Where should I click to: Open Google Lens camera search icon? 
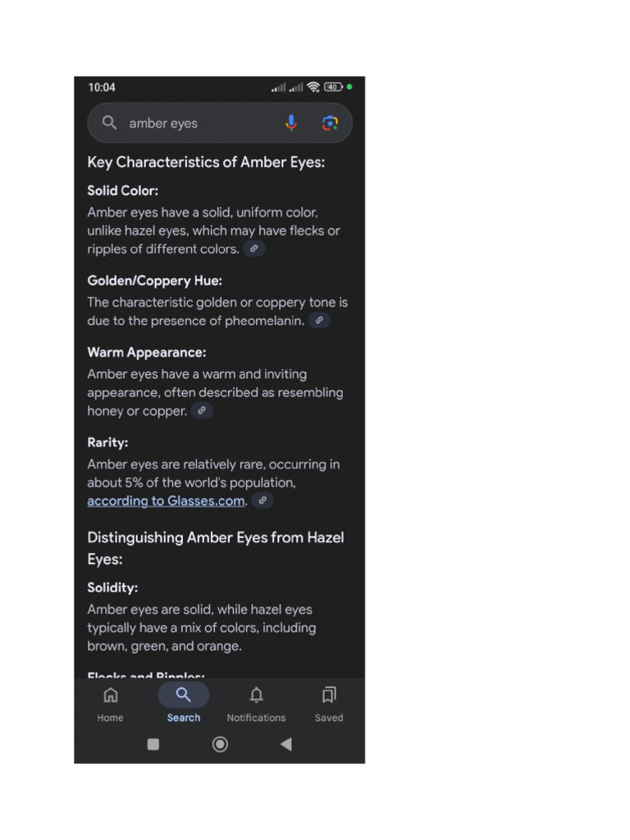click(330, 123)
